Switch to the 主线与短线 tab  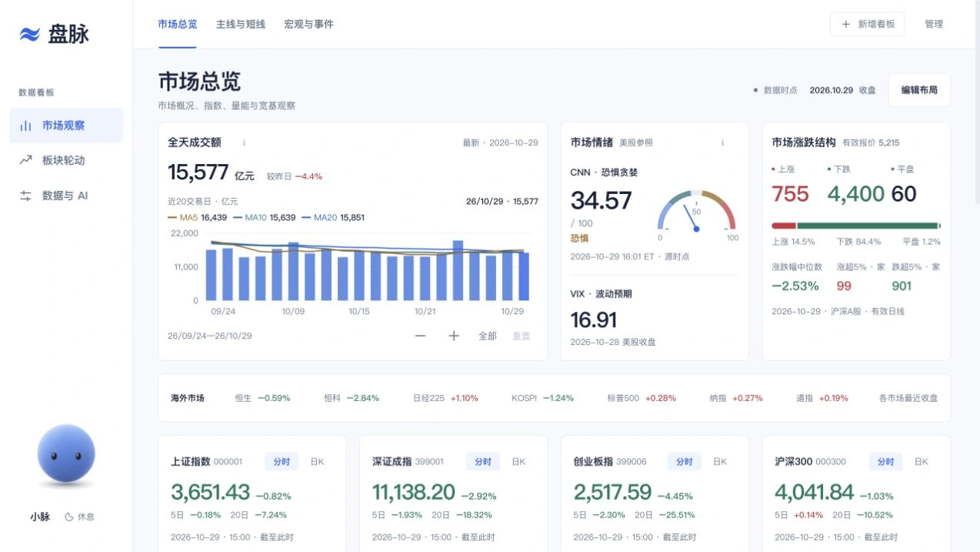241,24
